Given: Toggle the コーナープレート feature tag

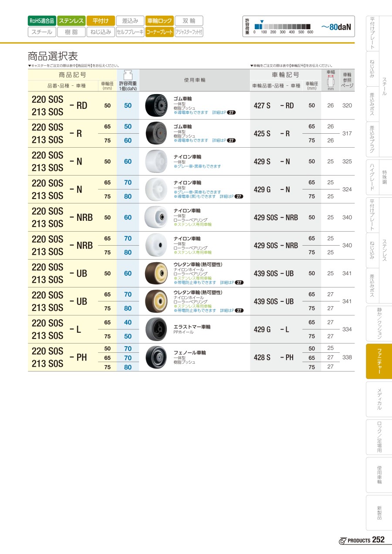Looking at the screenshot, I should coord(159,32).
